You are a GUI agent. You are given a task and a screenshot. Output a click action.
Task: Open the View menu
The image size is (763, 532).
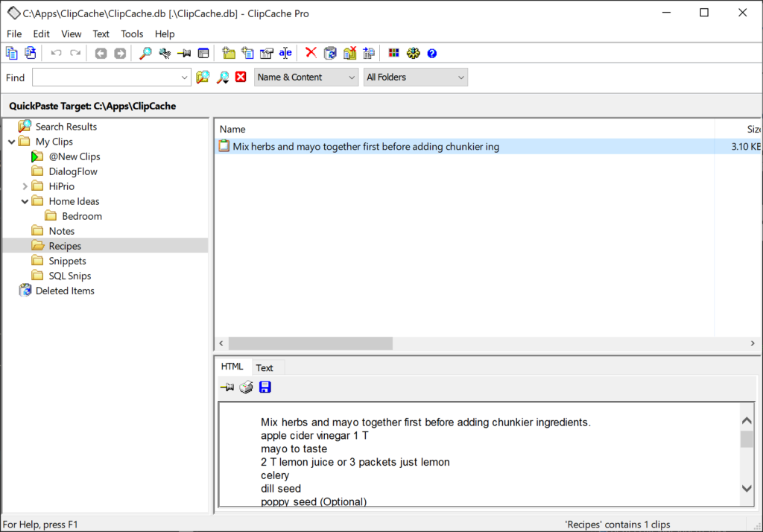coord(71,34)
